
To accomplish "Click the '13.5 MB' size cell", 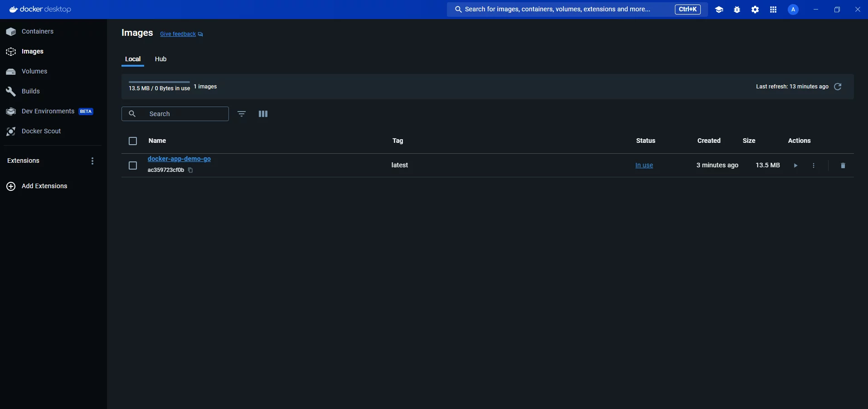I will 767,165.
